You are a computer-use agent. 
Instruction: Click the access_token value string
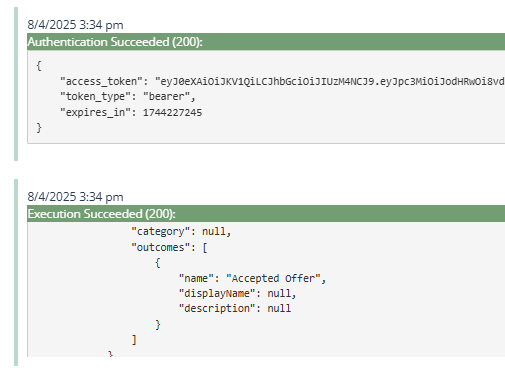330,81
